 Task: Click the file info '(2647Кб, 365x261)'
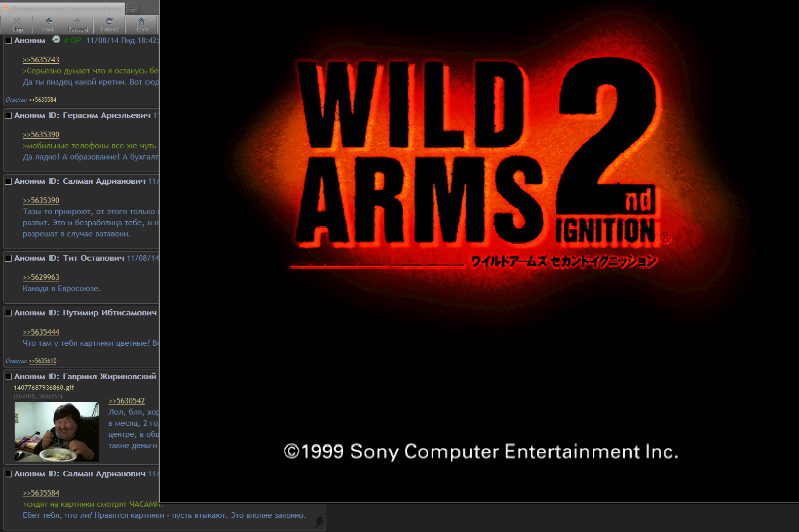click(x=38, y=396)
